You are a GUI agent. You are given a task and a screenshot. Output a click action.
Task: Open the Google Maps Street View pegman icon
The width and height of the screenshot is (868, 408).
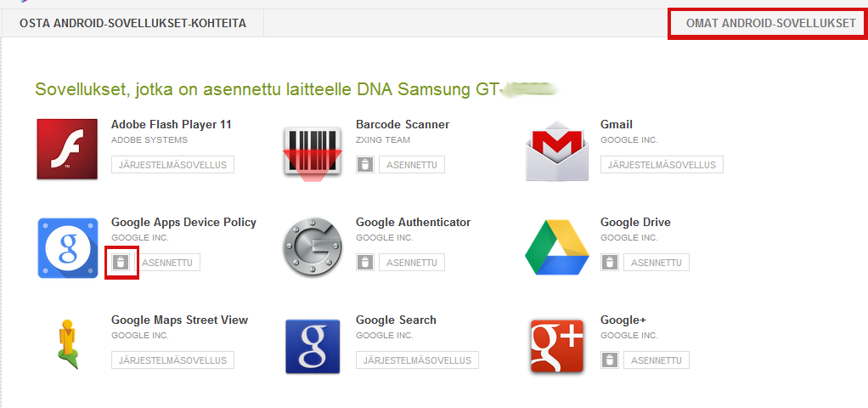pyautogui.click(x=67, y=345)
